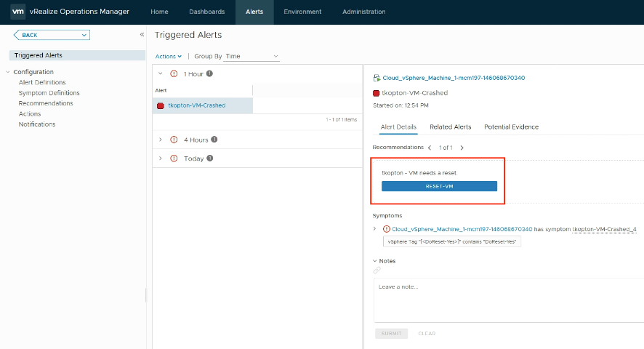Open the Actions dropdown menu
This screenshot has height=349, width=644.
coord(169,56)
